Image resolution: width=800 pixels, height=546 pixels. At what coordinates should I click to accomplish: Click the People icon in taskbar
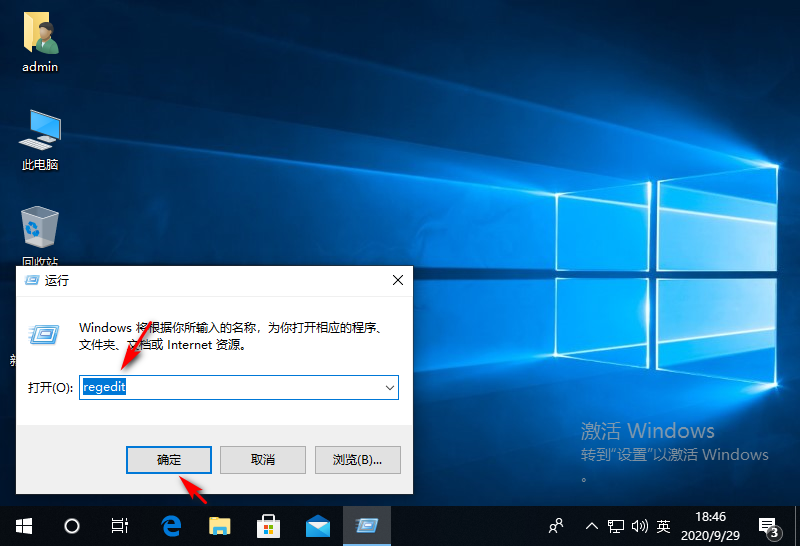pos(557,525)
